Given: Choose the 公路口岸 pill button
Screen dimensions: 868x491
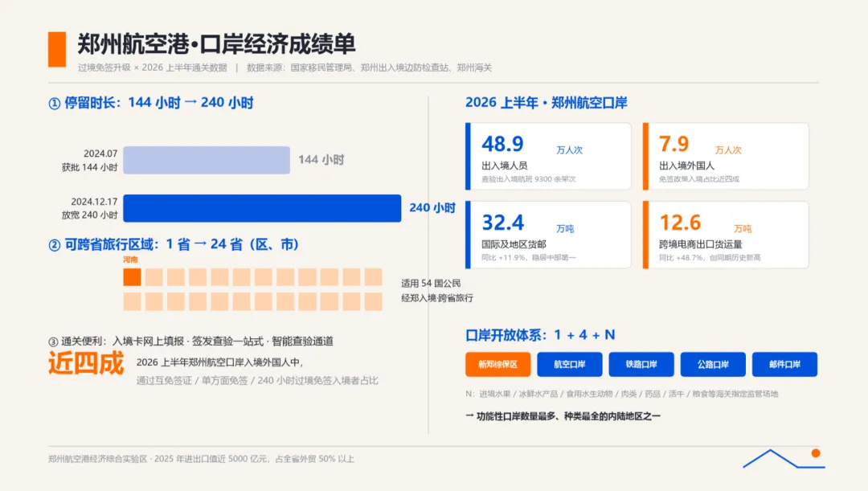Looking at the screenshot, I should [x=713, y=364].
